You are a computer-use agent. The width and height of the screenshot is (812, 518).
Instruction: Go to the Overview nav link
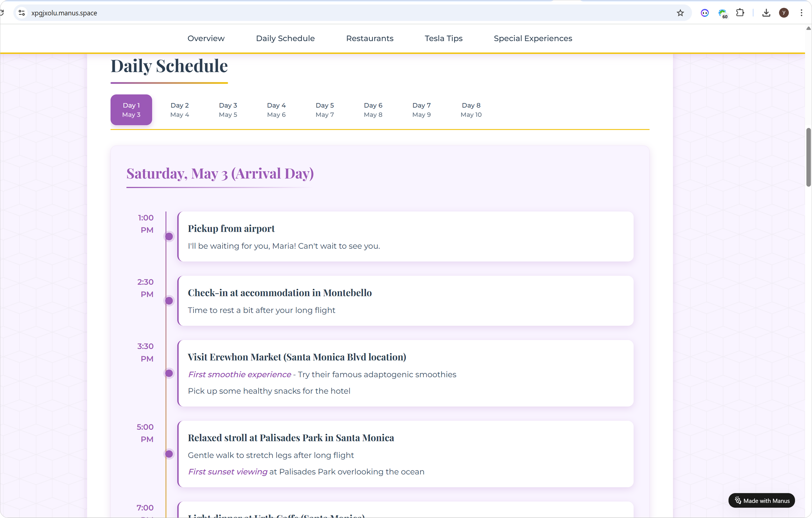coord(206,38)
